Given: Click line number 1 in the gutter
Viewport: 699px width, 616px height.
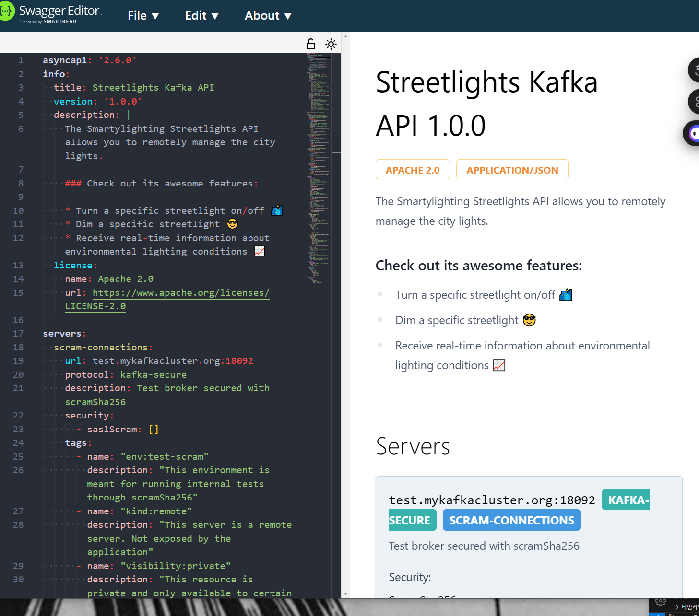Looking at the screenshot, I should click(21, 60).
